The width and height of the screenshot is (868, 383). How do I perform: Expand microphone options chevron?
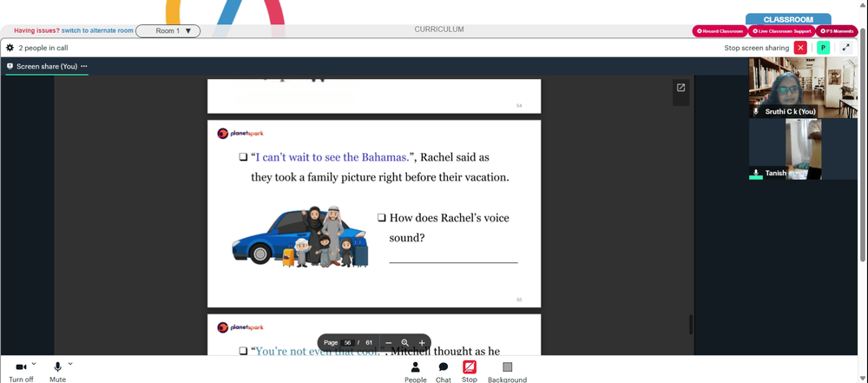(70, 364)
